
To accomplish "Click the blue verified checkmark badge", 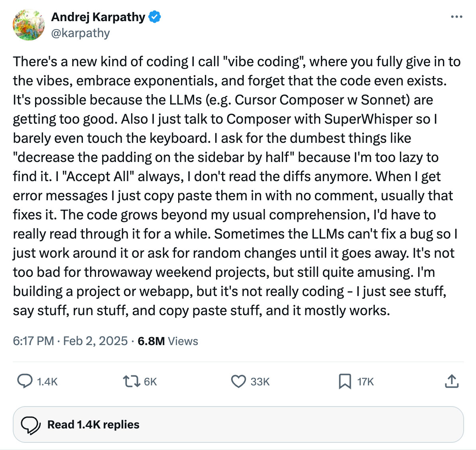I will click(x=155, y=17).
